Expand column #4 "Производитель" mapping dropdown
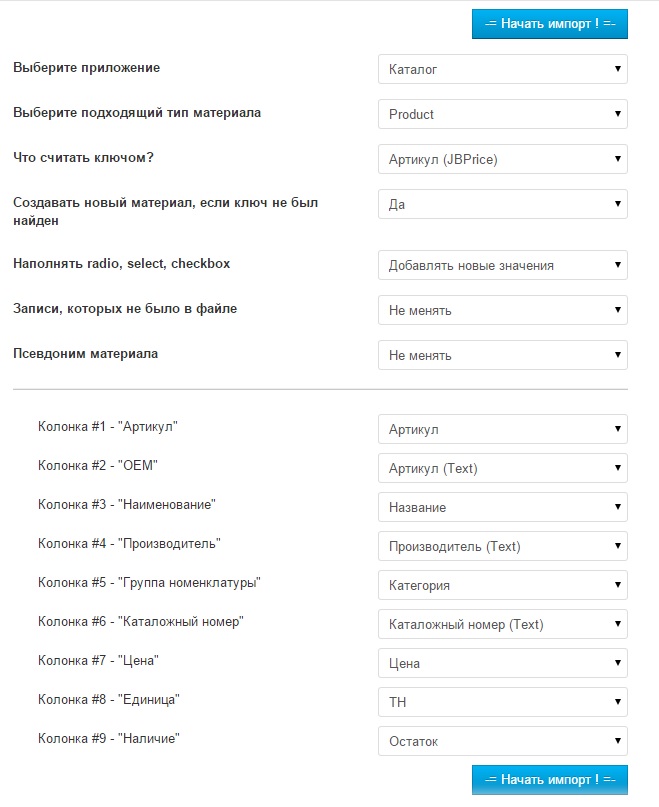The width and height of the screenshot is (659, 807). [502, 546]
